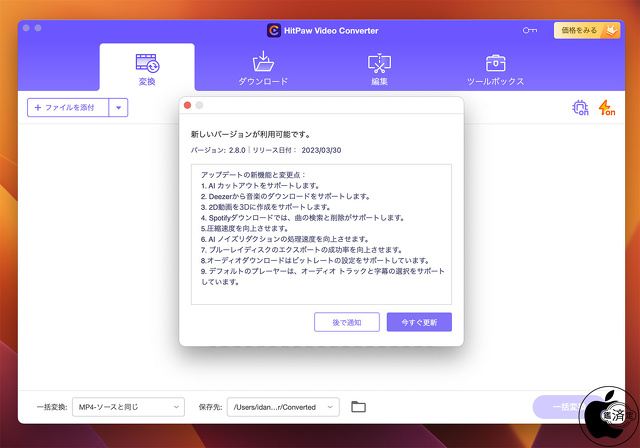The height and width of the screenshot is (448, 640).
Task: Open the 編集 (Edit) tab
Action: [x=379, y=68]
